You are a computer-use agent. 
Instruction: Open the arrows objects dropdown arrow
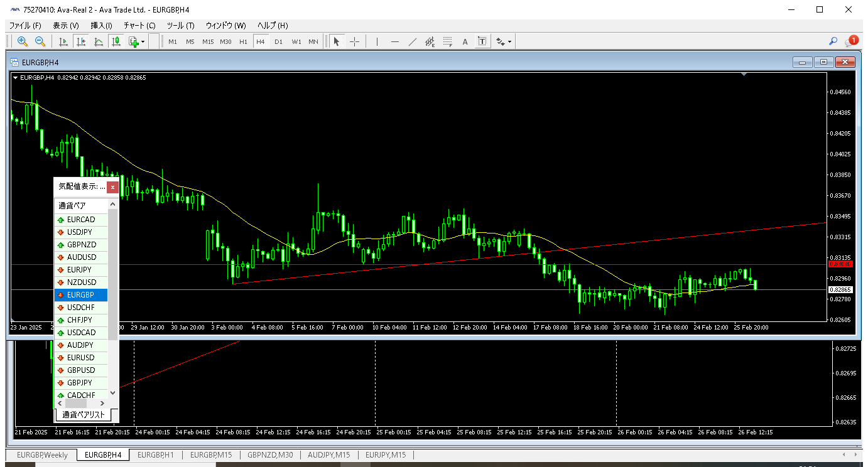tap(509, 42)
